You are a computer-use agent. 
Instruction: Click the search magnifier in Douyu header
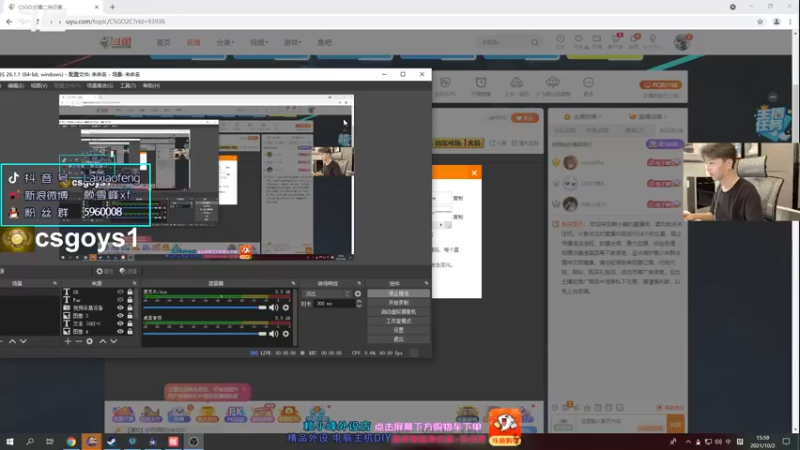[534, 42]
